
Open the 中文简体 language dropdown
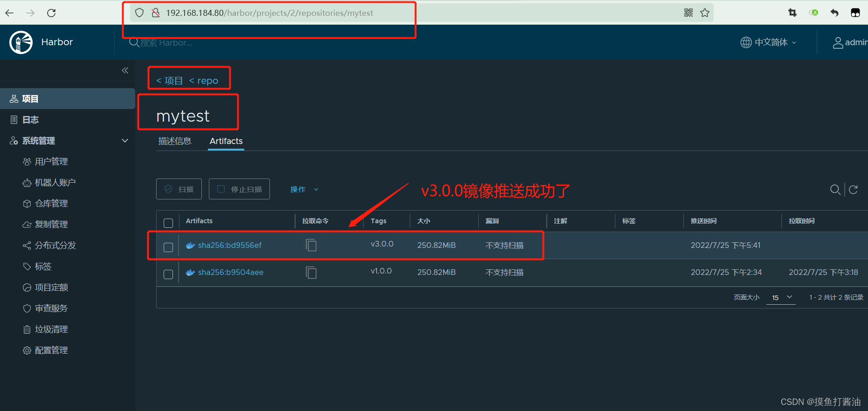click(x=776, y=42)
